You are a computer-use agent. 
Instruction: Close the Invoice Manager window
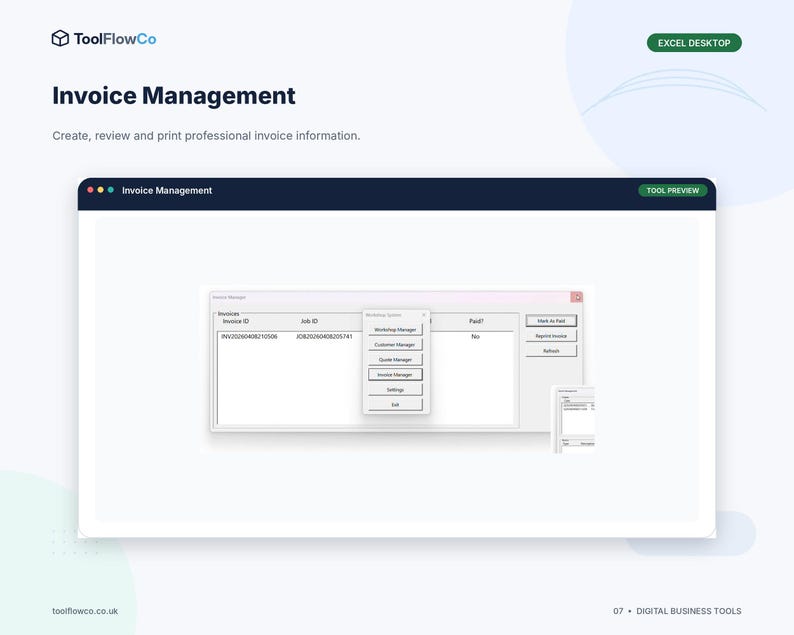coord(577,297)
